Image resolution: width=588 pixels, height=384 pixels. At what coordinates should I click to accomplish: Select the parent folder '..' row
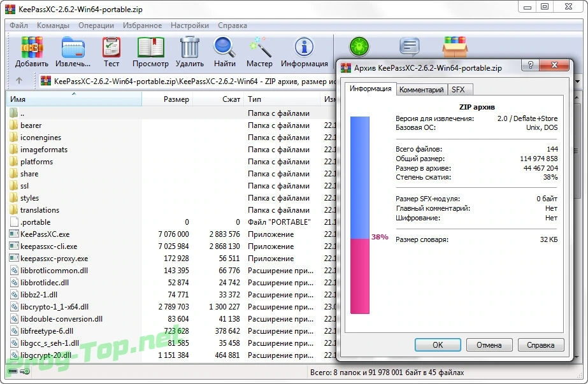171,113
